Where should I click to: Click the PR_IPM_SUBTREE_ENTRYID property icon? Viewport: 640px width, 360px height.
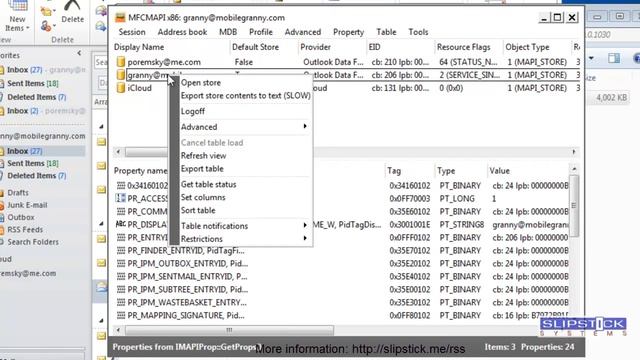click(x=121, y=289)
